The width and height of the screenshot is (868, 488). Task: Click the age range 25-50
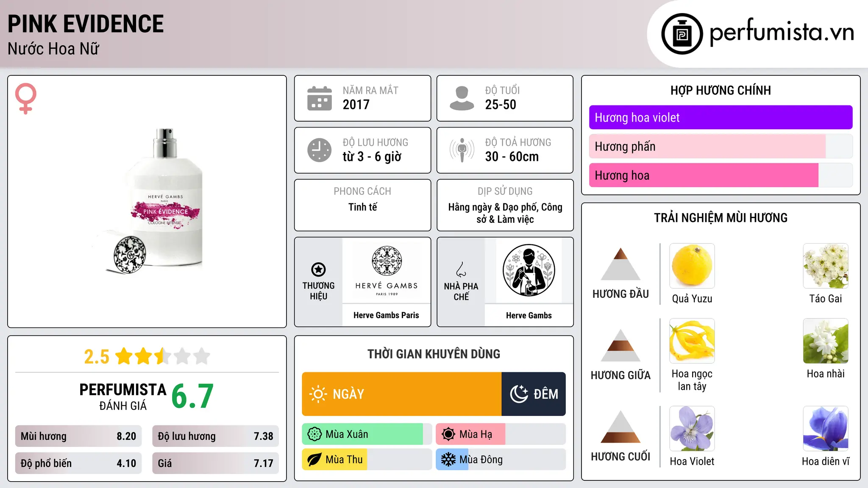tap(501, 105)
